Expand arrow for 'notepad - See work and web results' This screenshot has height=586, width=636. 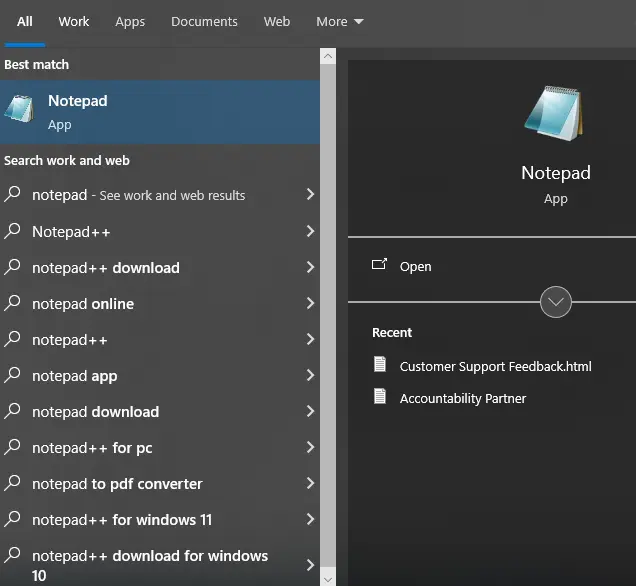(x=310, y=194)
